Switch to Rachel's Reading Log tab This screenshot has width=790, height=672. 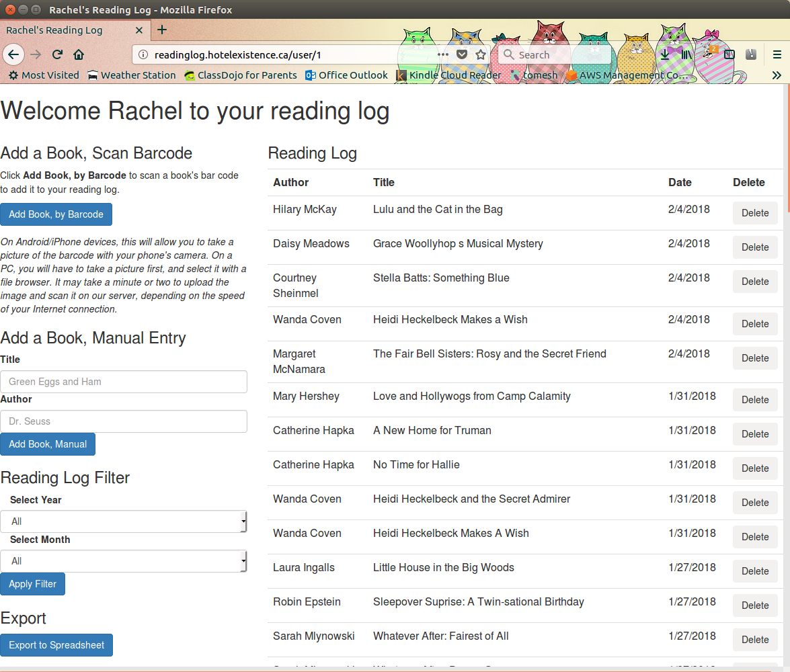tap(67, 30)
